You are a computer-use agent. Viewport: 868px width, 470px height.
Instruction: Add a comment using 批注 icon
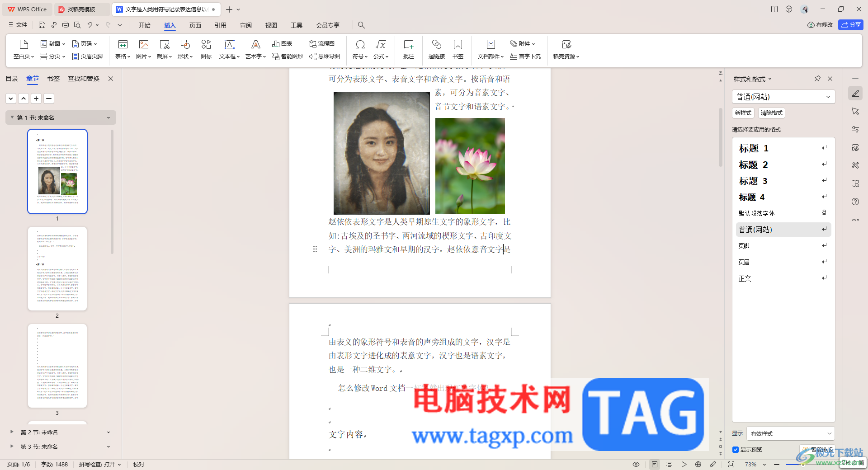[409, 49]
